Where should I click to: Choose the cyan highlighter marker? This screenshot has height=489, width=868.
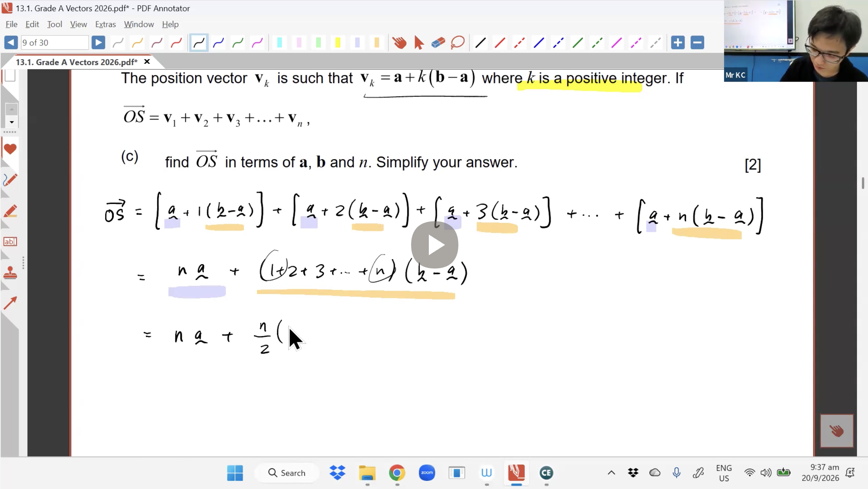pos(279,43)
